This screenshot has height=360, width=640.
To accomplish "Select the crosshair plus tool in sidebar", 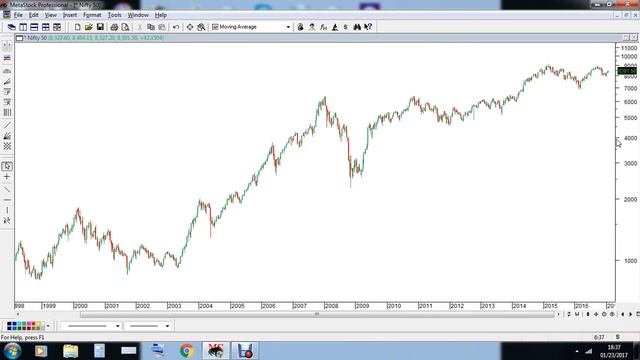I will pos(7,177).
